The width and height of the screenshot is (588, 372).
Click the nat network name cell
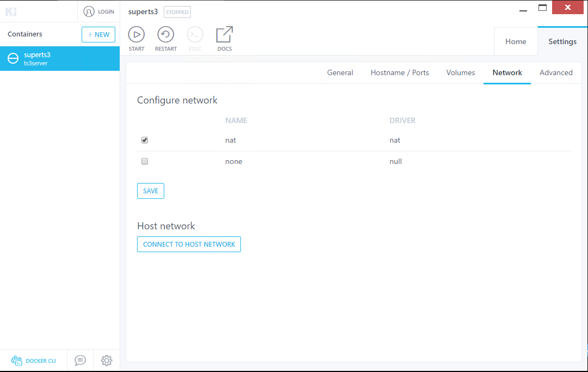231,141
